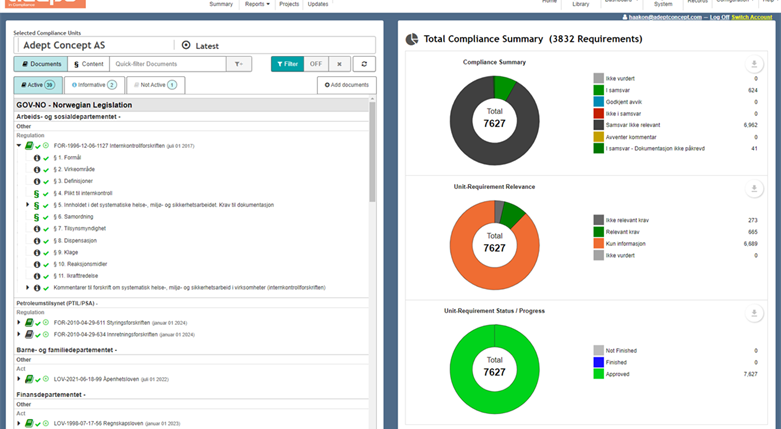Select the Latest version radio button
This screenshot has width=781, height=429.
(186, 45)
